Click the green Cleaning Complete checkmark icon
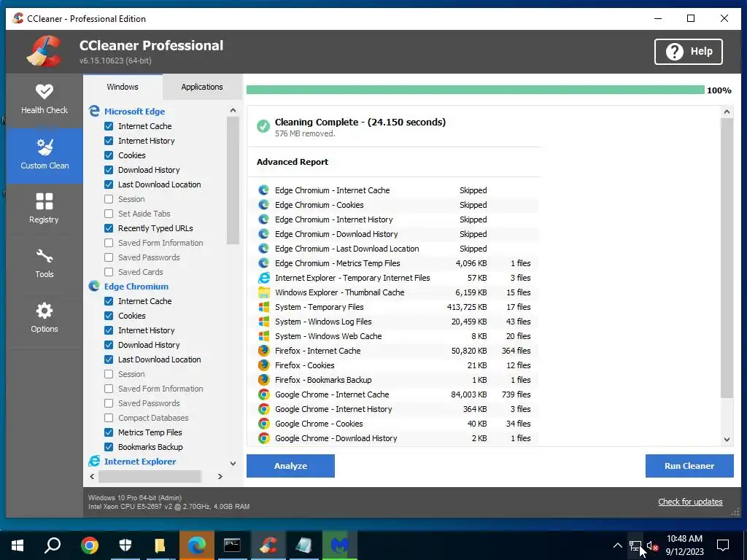Screen dimensions: 747x560 (263, 126)
